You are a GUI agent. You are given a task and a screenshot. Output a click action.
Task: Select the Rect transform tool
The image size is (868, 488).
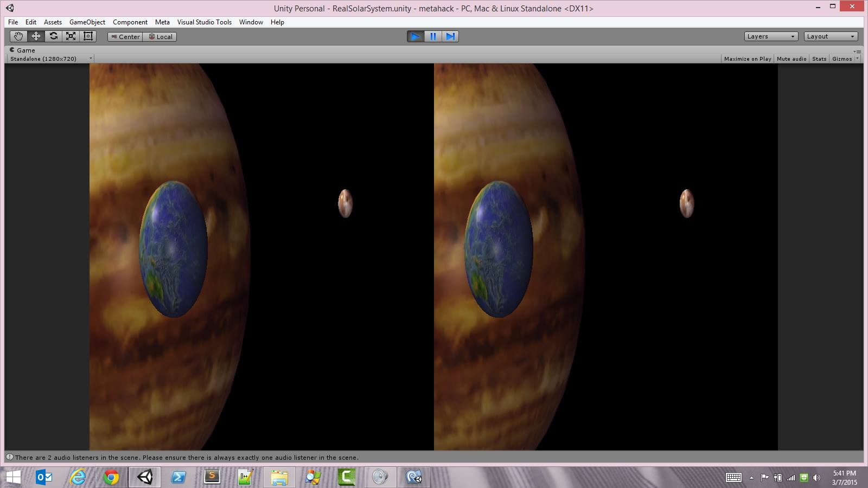88,36
